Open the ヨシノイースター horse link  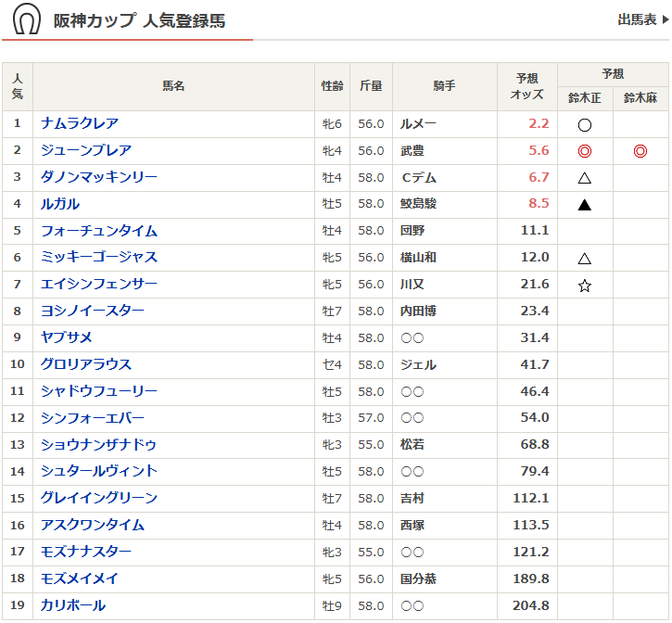(x=93, y=311)
